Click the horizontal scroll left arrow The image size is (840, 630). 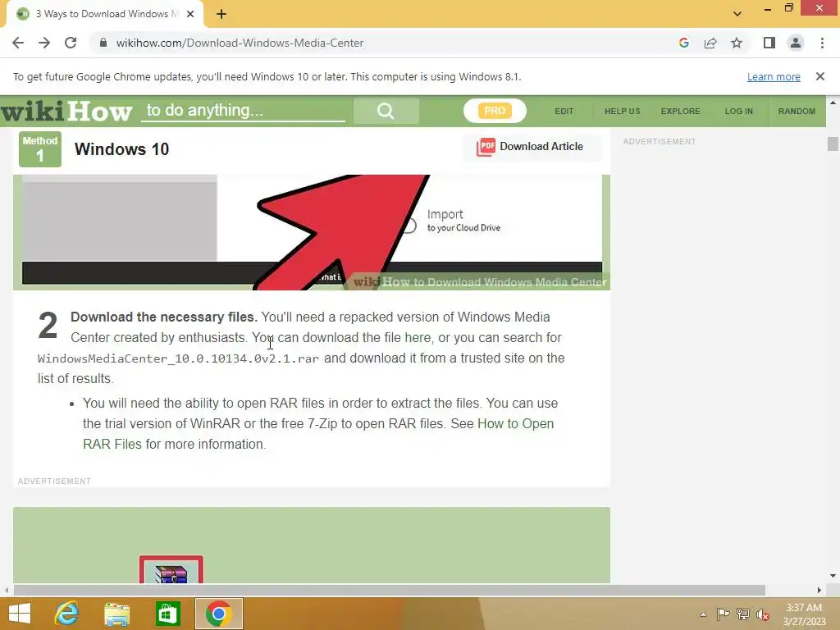pyautogui.click(x=7, y=591)
